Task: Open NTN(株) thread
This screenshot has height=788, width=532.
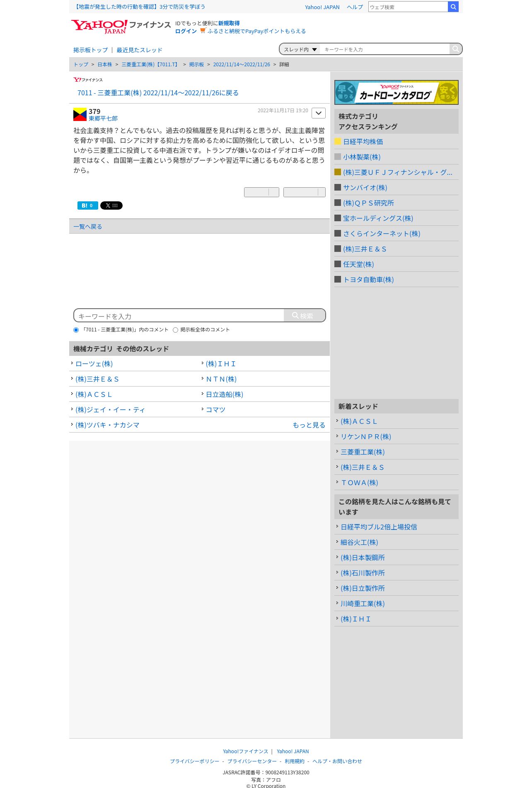Action: pyautogui.click(x=221, y=379)
